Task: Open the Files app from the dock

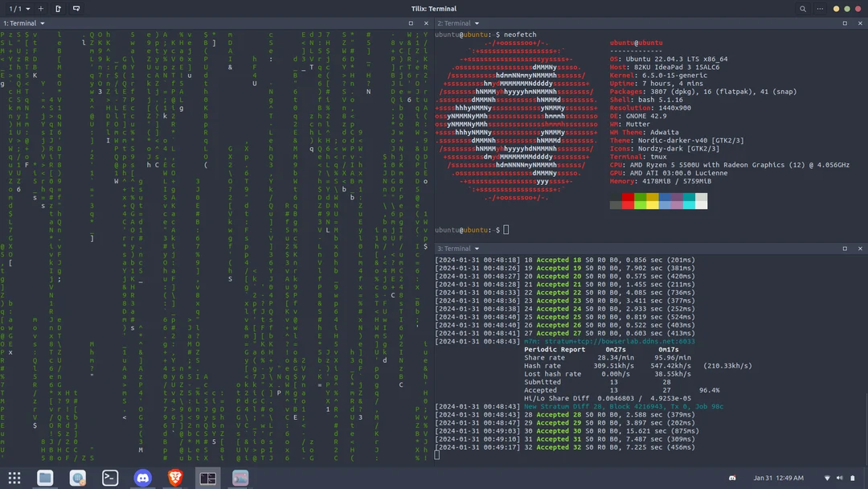Action: [x=45, y=477]
